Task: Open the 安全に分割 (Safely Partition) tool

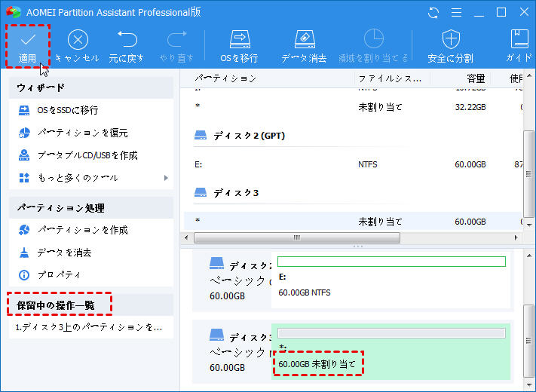Action: (451, 47)
